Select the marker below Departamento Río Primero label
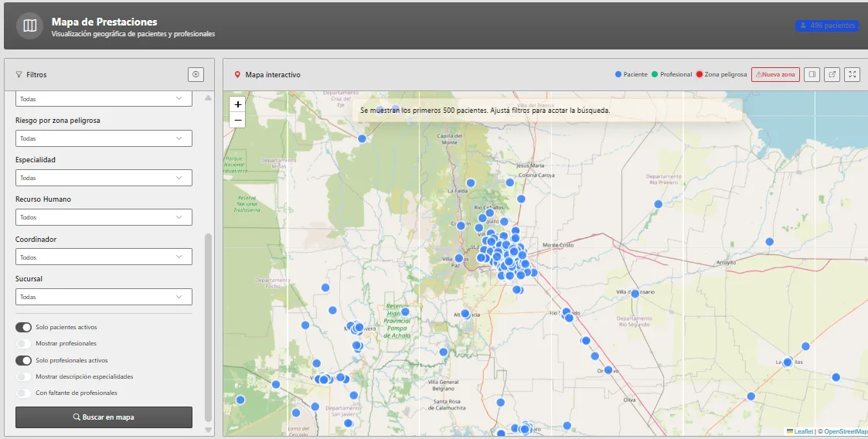This screenshot has height=439, width=868. (659, 204)
